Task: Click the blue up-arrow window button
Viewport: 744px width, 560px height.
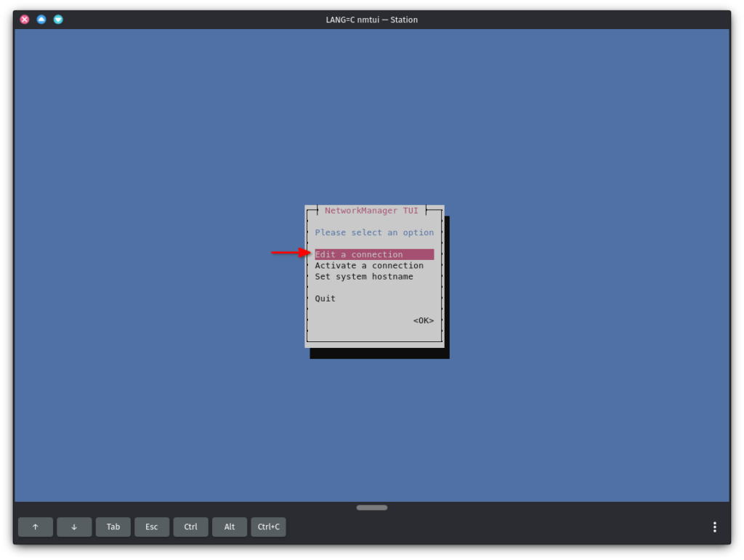Action: 41,20
